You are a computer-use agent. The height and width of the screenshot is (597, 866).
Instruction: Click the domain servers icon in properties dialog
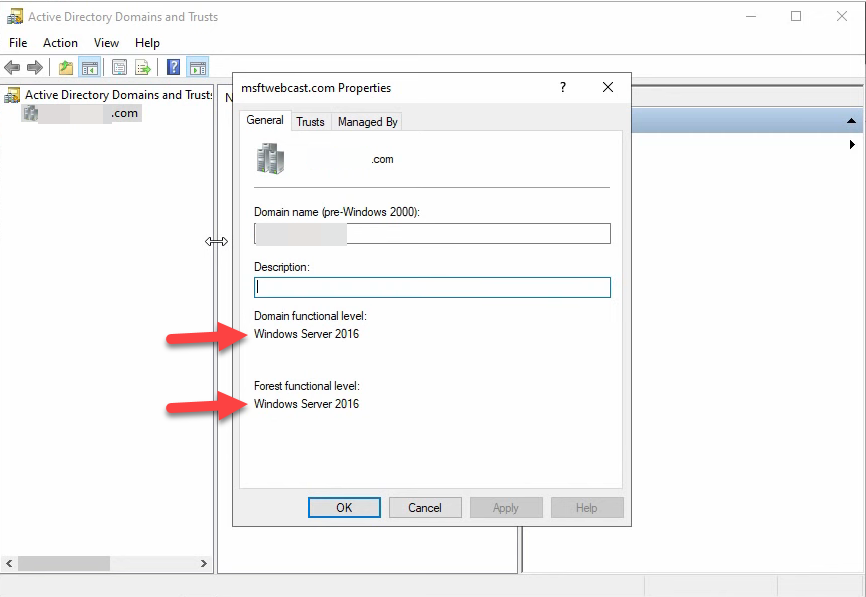pyautogui.click(x=271, y=159)
